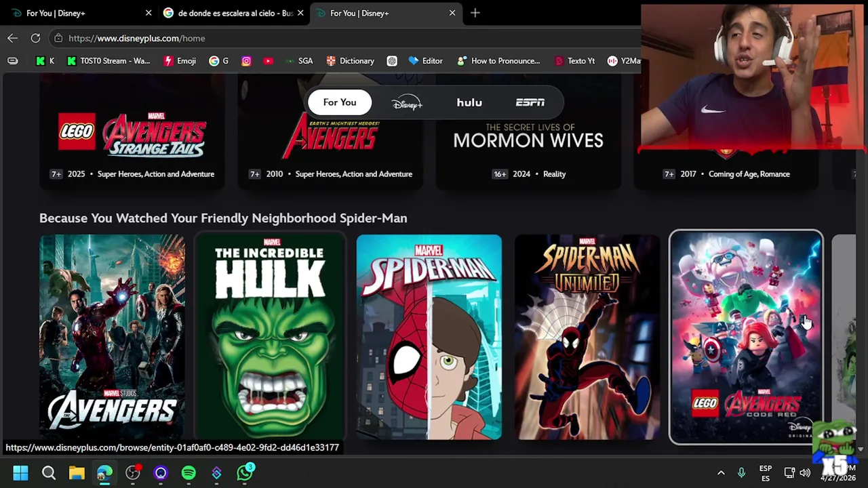Switch to the Hulu filter

point(469,102)
